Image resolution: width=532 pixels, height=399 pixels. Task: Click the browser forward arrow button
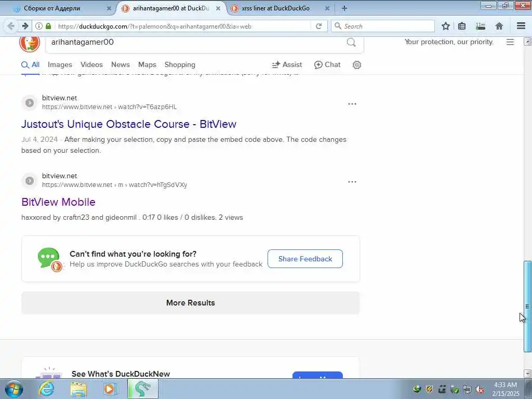click(25, 26)
